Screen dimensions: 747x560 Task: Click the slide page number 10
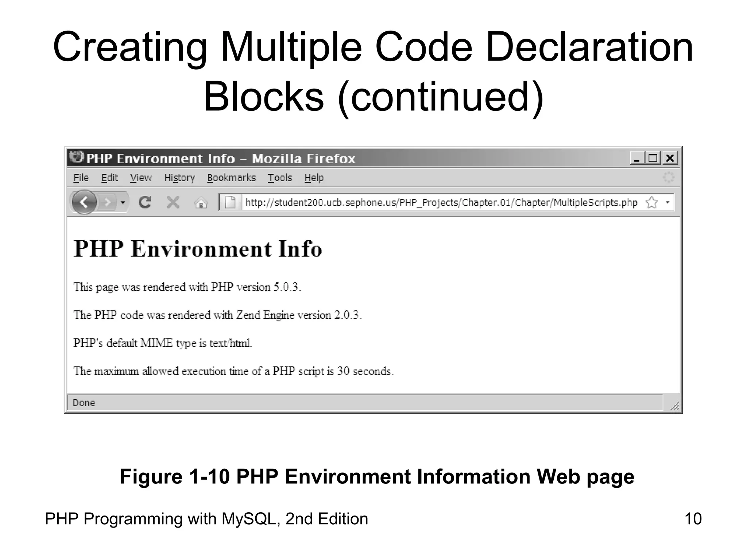[693, 519]
